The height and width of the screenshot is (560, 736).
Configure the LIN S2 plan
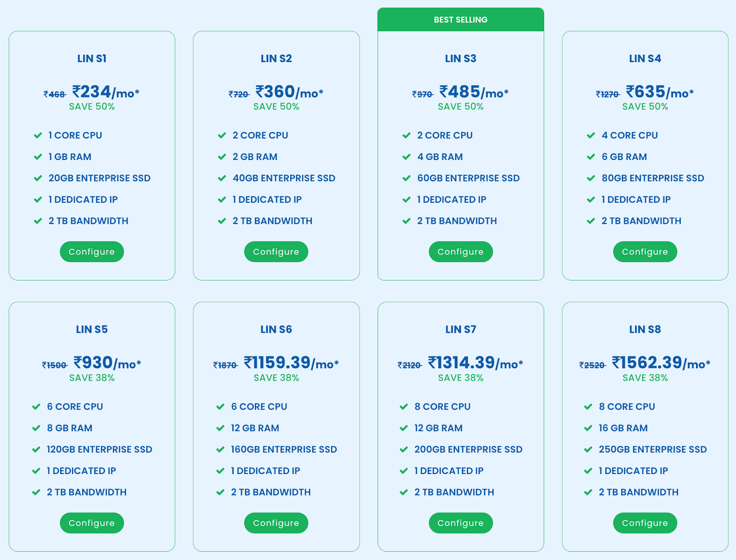click(x=276, y=251)
